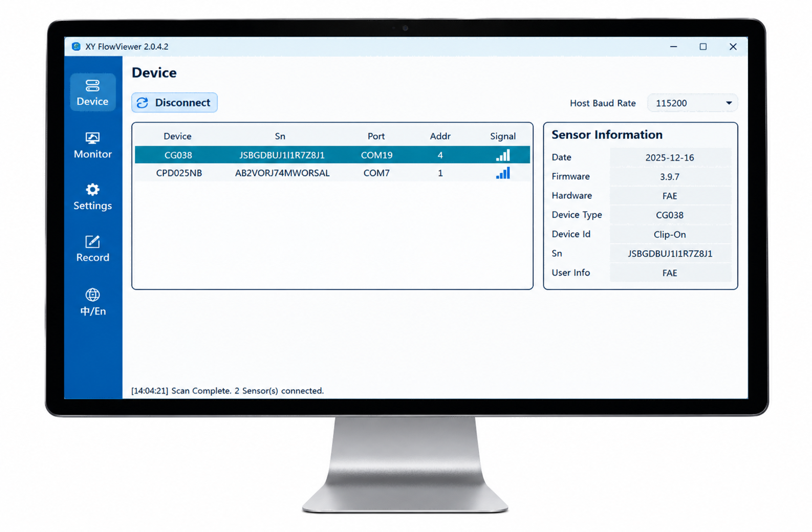
Task: Select the Record label in the sidebar
Action: coord(93,257)
